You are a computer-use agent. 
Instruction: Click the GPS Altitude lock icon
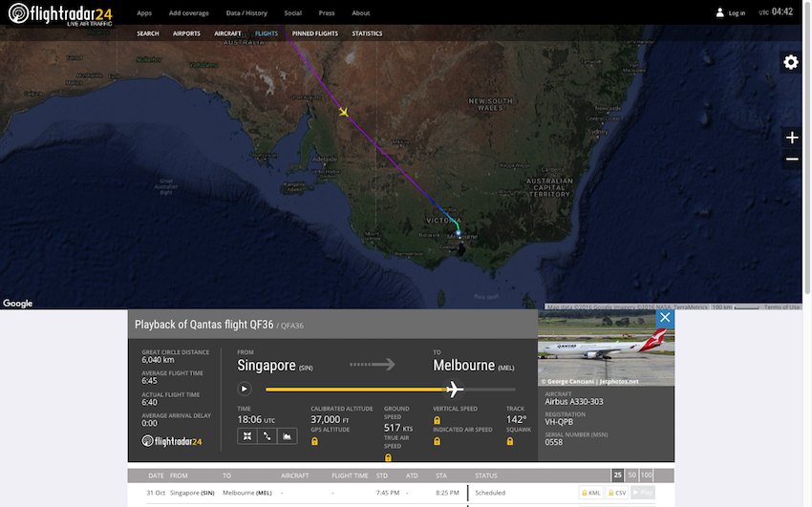(x=314, y=441)
